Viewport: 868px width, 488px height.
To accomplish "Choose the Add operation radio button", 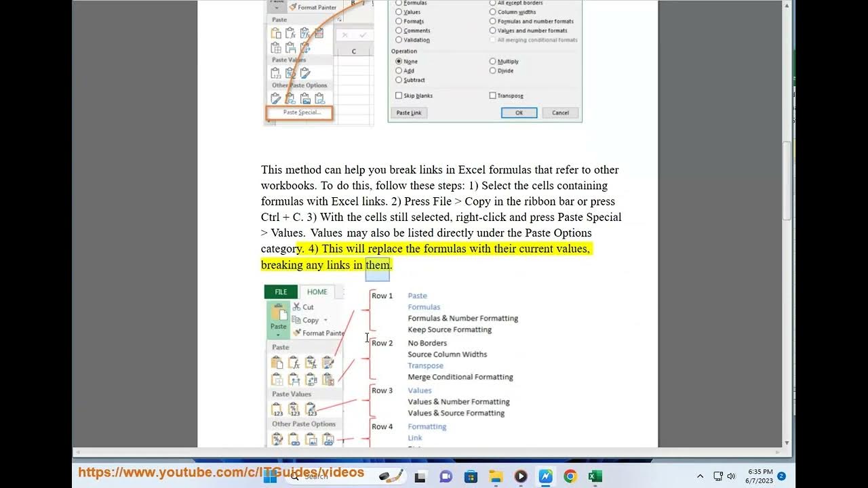I will [x=399, y=70].
